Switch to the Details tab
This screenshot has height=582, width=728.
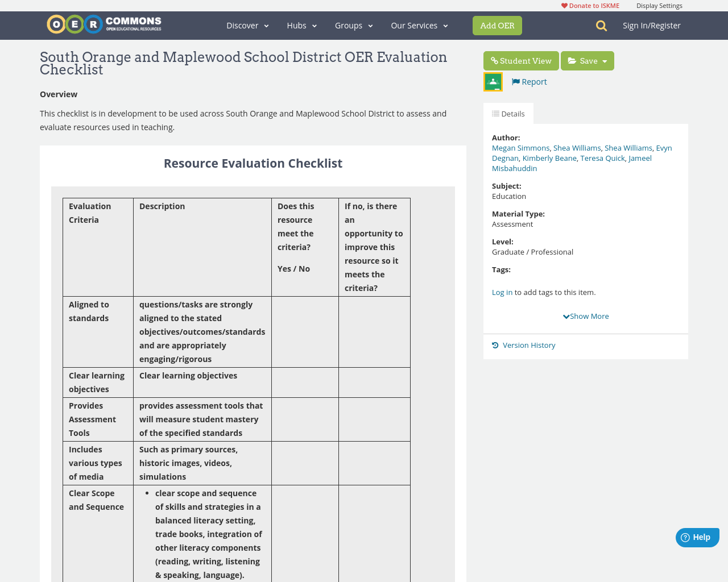pos(508,113)
